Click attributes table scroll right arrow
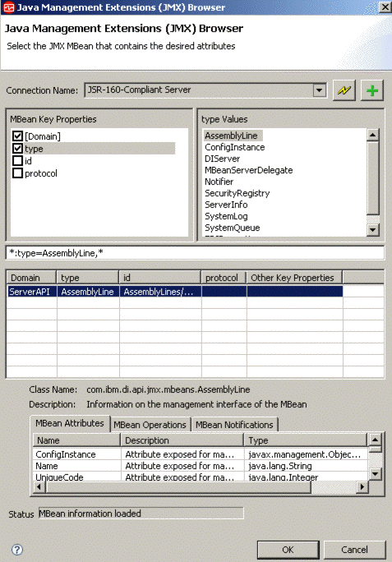Screen dimensions: 392x562 tap(362, 486)
